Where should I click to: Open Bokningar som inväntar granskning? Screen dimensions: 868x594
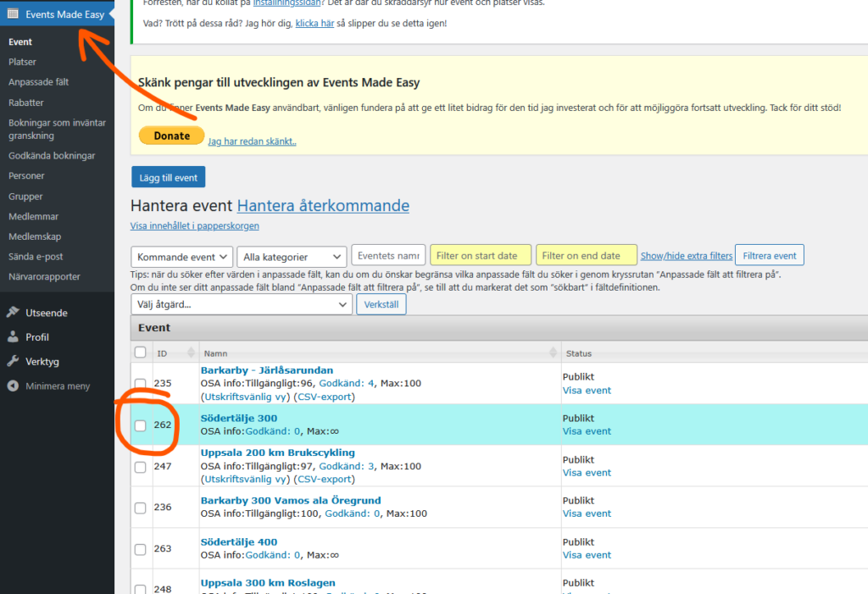coord(57,129)
